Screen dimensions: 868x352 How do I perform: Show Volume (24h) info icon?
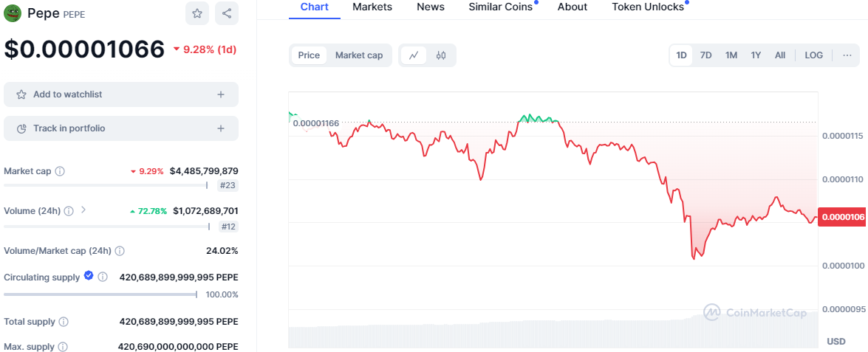coord(69,211)
